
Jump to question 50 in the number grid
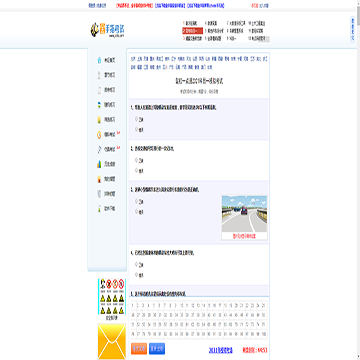click(264, 315)
